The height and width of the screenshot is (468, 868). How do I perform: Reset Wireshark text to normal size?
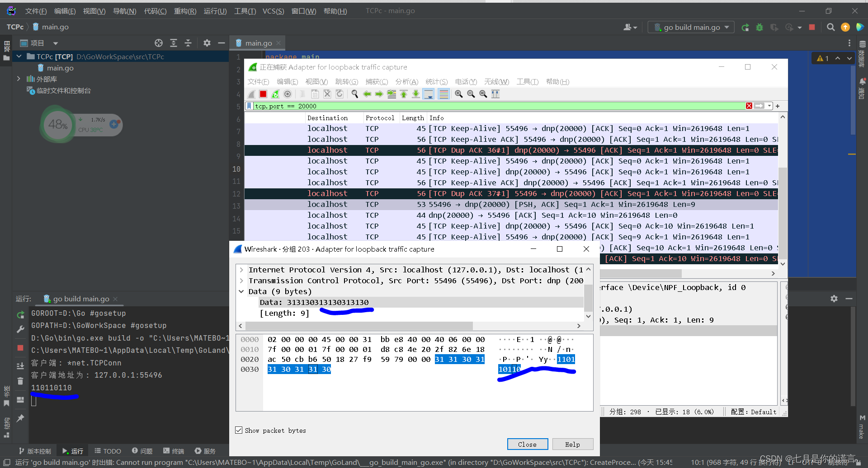pyautogui.click(x=483, y=94)
